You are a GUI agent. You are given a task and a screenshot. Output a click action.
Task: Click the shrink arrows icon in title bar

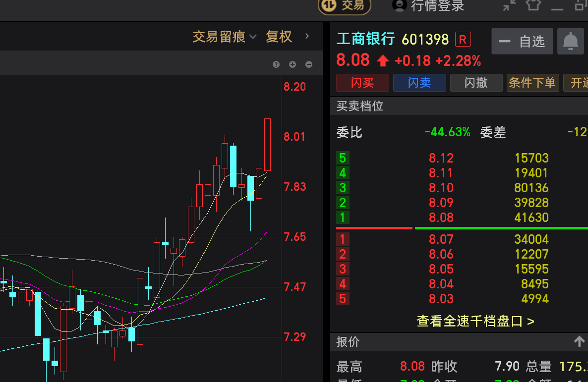pos(509,5)
